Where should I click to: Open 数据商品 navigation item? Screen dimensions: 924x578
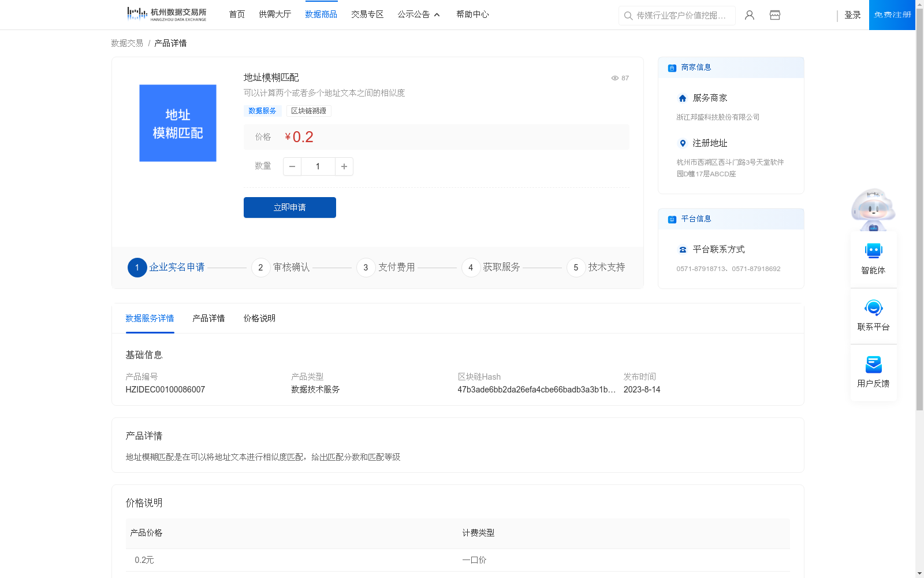click(321, 14)
